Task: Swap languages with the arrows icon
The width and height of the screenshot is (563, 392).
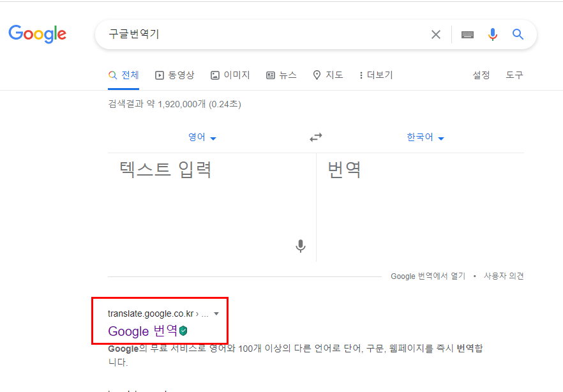Action: tap(316, 137)
